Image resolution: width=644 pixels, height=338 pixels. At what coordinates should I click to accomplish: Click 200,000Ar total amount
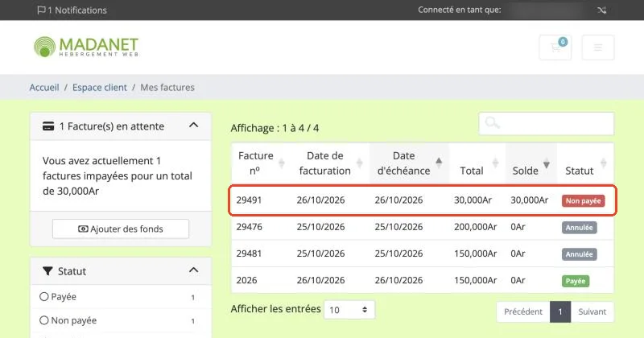(x=475, y=227)
